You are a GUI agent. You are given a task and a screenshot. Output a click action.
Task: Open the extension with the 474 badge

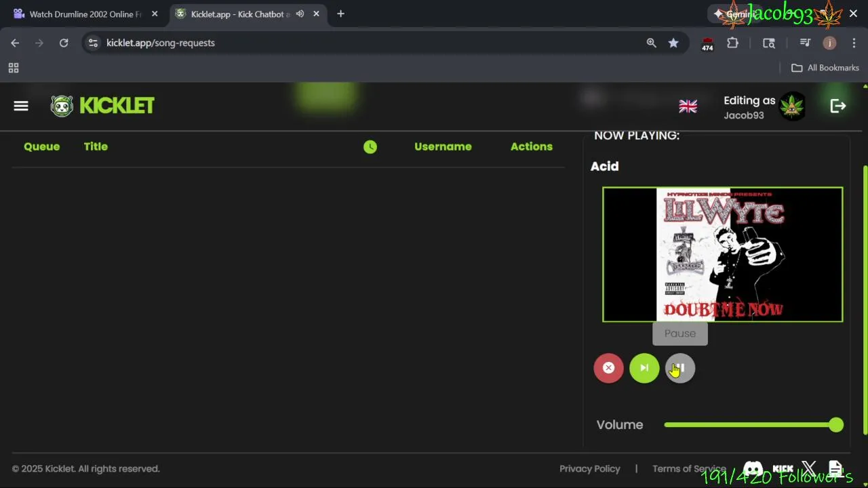(707, 43)
